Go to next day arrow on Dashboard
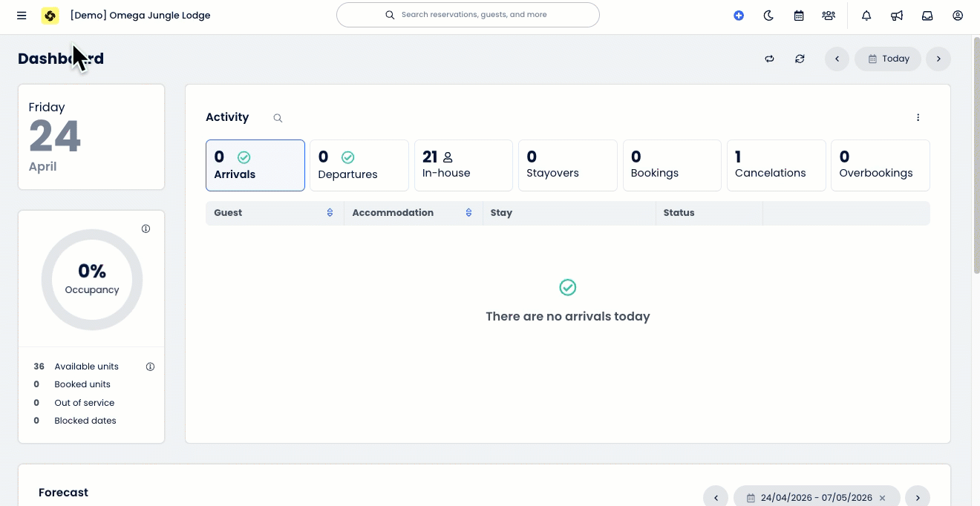The width and height of the screenshot is (980, 506). point(938,59)
